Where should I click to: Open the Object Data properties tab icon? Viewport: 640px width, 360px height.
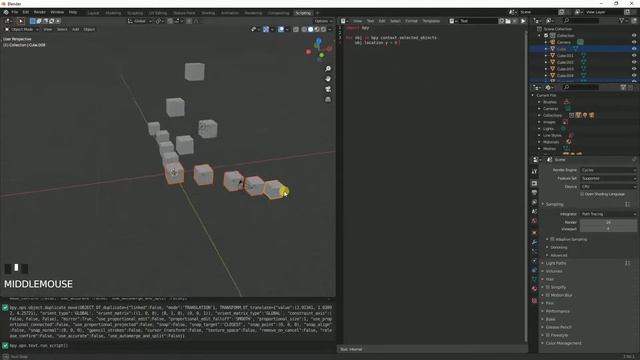pyautogui.click(x=534, y=279)
